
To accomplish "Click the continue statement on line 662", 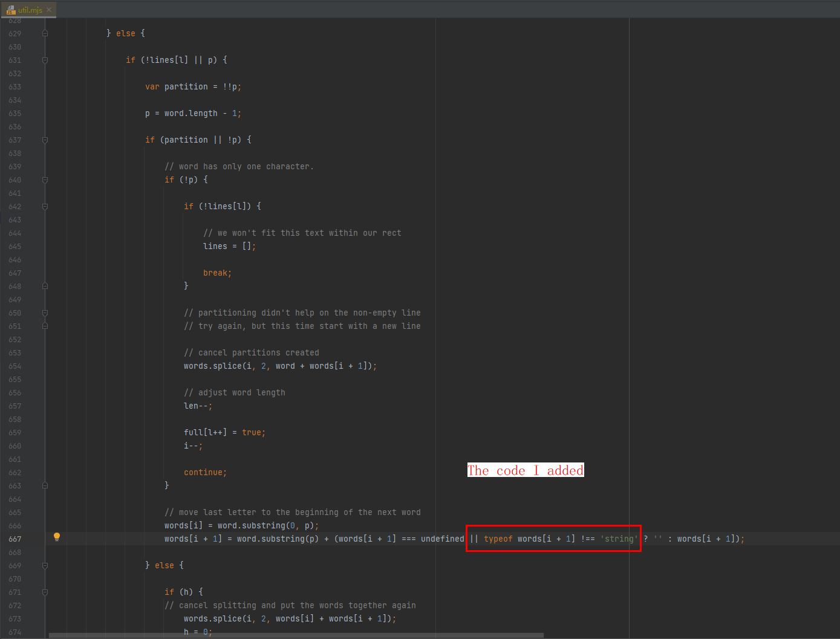I will (204, 472).
